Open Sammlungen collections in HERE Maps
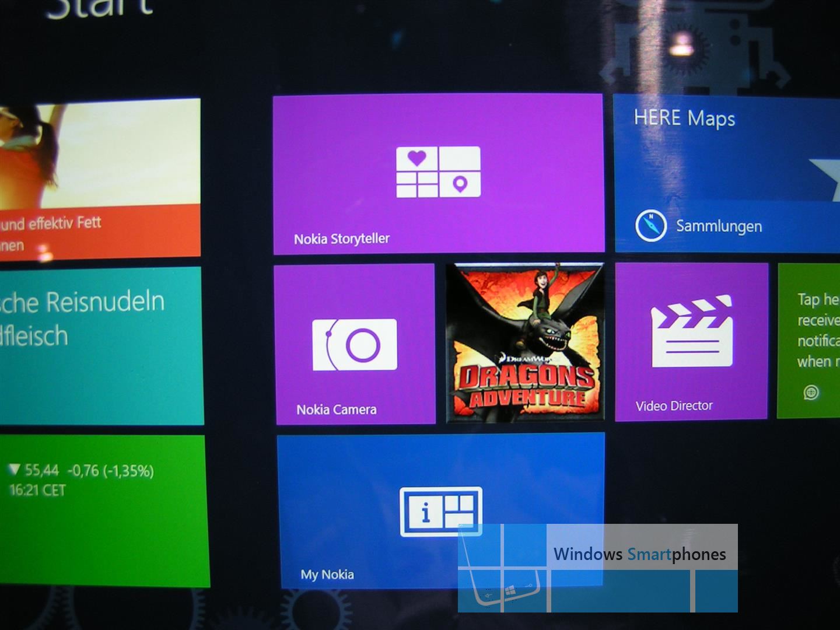Viewport: 840px width, 630px height. tap(719, 226)
